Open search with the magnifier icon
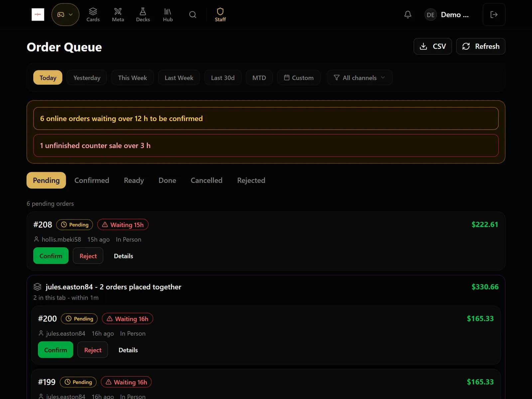This screenshot has height=399, width=532. pyautogui.click(x=193, y=15)
